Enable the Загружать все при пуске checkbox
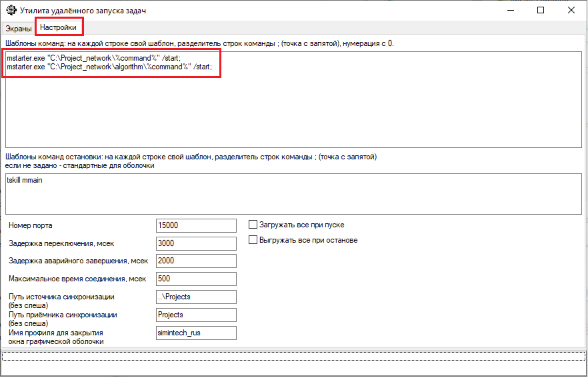Image resolution: width=588 pixels, height=378 pixels. pos(253,225)
